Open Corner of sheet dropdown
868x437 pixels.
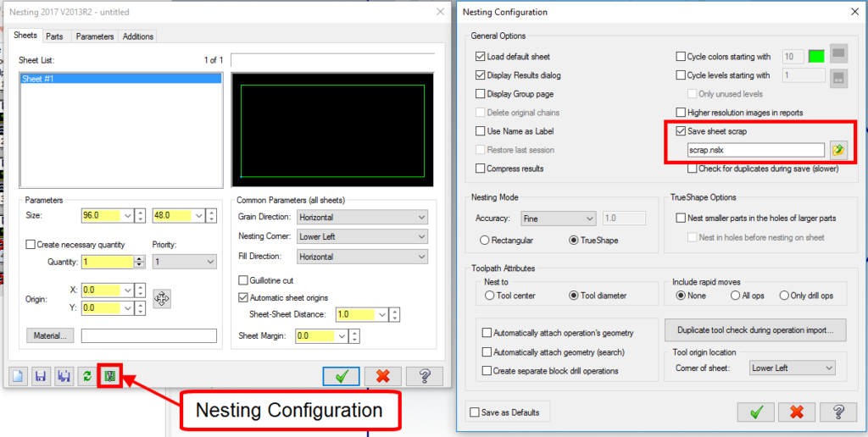pyautogui.click(x=792, y=368)
